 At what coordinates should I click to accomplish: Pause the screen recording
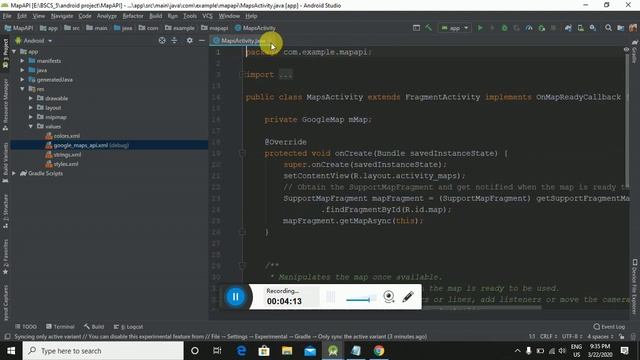(236, 297)
